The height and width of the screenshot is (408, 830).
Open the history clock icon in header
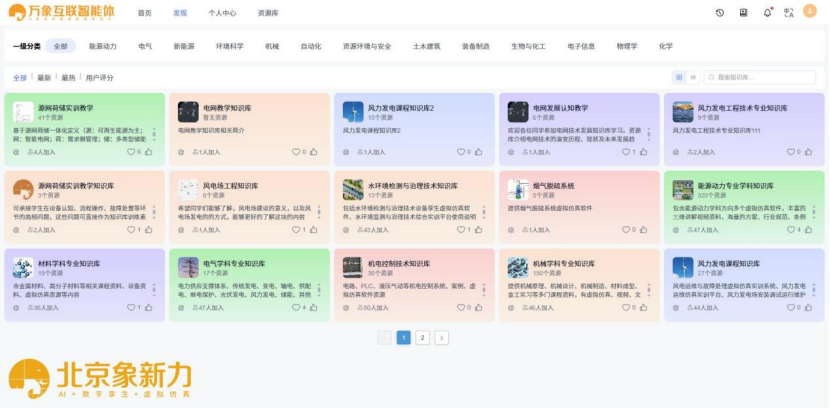(720, 13)
